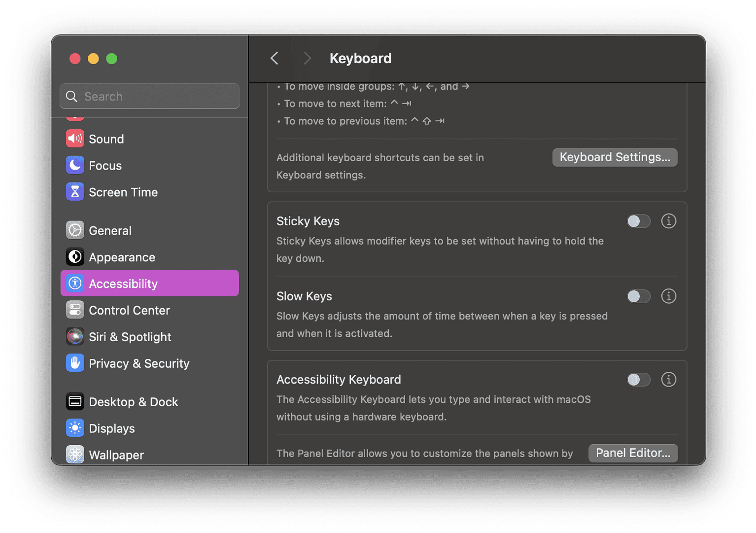The image size is (756, 533).
Task: Turn on Slow Keys
Action: click(x=638, y=296)
